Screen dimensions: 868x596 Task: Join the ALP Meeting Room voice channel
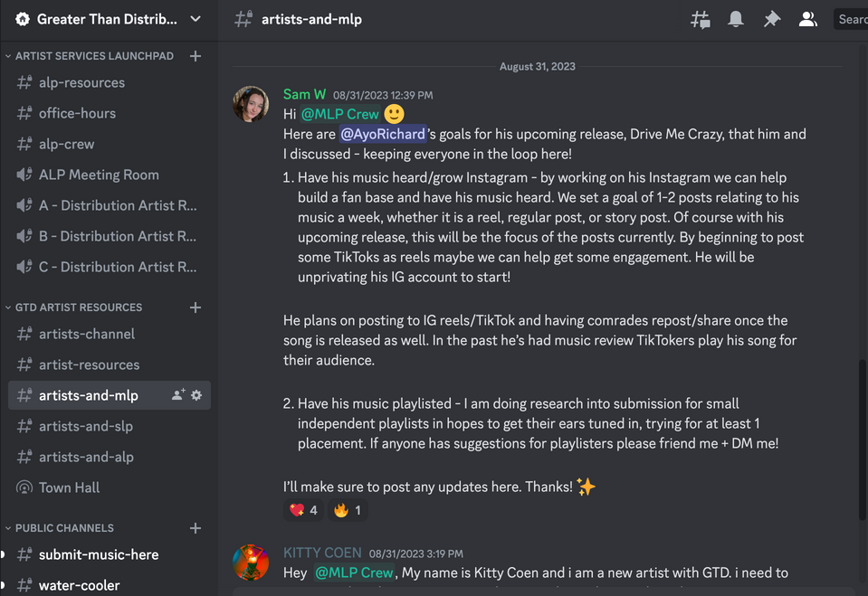tap(99, 175)
